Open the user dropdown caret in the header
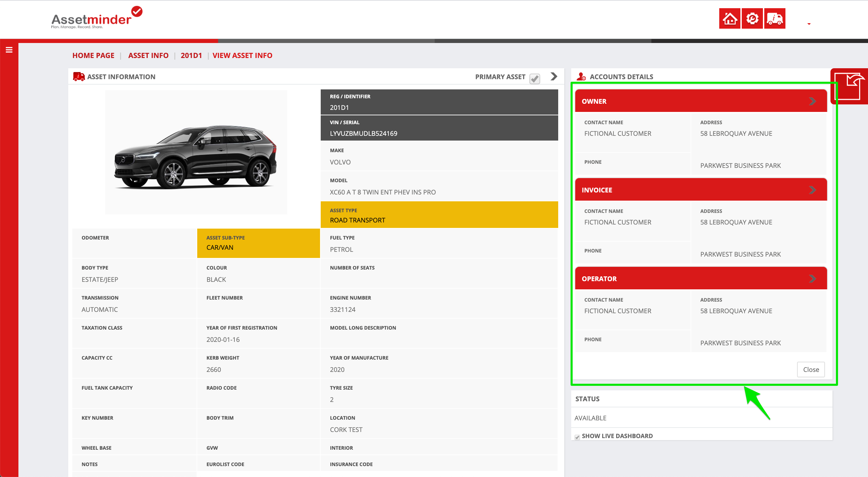The height and width of the screenshot is (477, 868). tap(809, 24)
